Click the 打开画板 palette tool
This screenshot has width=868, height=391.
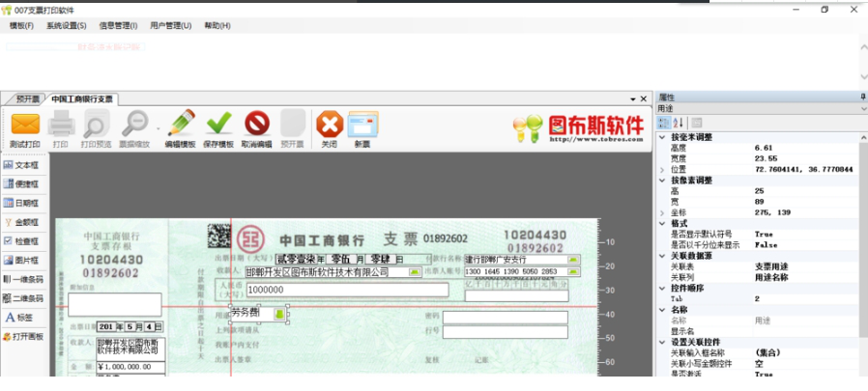(22, 336)
